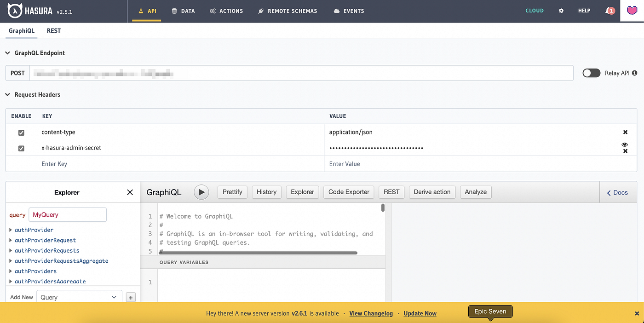The image size is (644, 323).
Task: Open the DATA tab
Action: pos(183,11)
